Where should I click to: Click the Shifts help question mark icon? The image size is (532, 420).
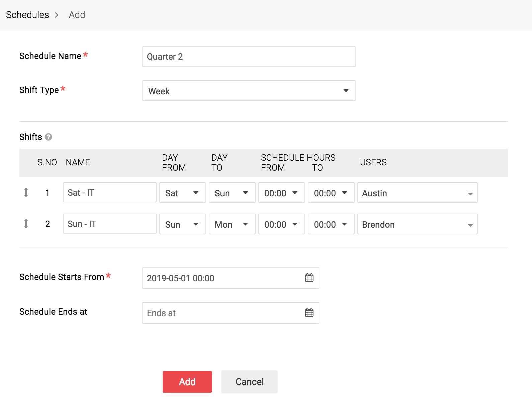click(48, 137)
